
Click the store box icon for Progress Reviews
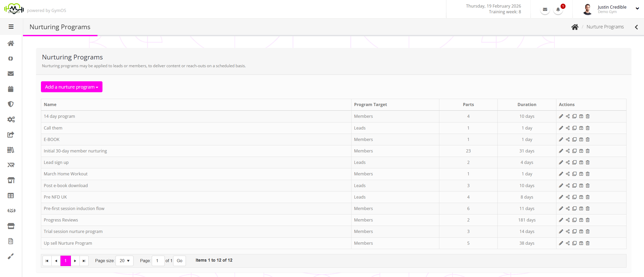[x=581, y=220]
